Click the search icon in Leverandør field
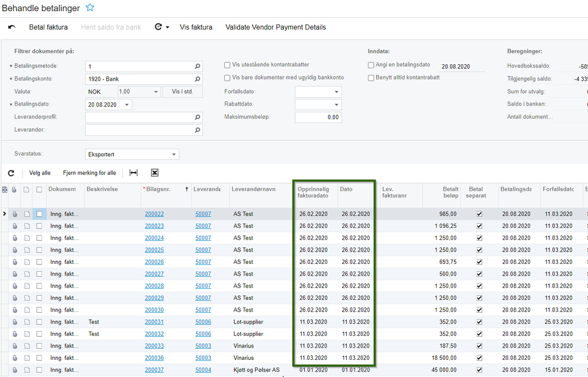The image size is (588, 377). 198,130
